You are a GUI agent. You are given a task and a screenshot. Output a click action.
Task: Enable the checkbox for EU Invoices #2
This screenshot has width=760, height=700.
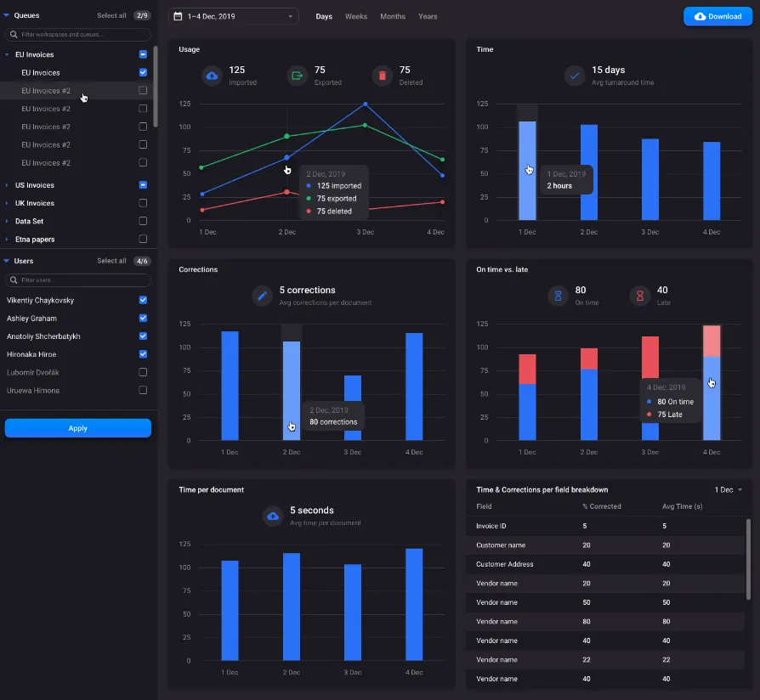click(x=143, y=90)
